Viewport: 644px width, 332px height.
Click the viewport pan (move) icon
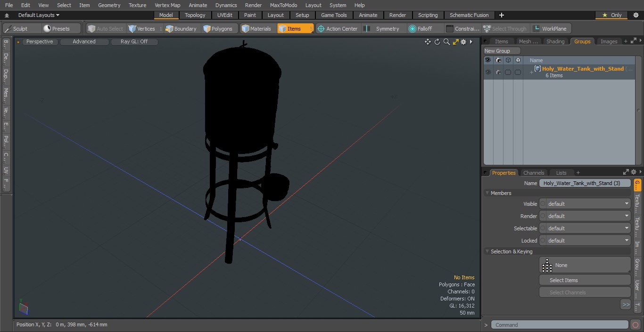(x=428, y=42)
